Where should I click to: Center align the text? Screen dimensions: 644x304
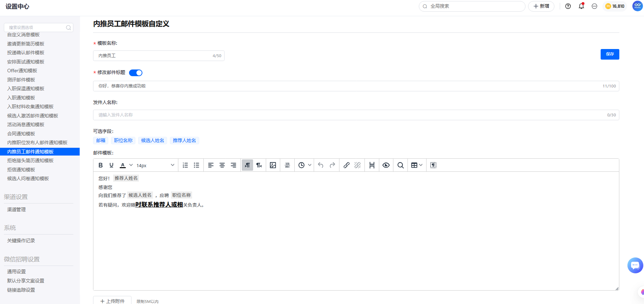click(x=222, y=165)
